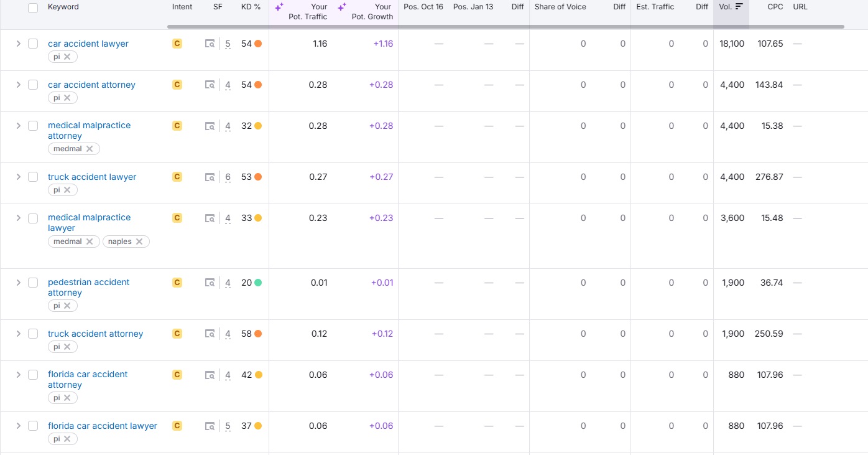Click SERP feature count for truck accident lawyer

[x=228, y=177]
